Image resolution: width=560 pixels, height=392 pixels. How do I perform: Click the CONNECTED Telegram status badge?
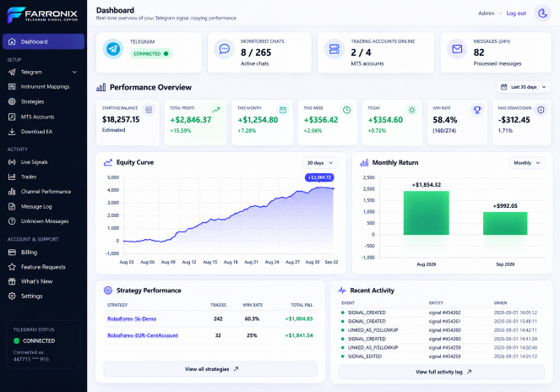(x=150, y=54)
